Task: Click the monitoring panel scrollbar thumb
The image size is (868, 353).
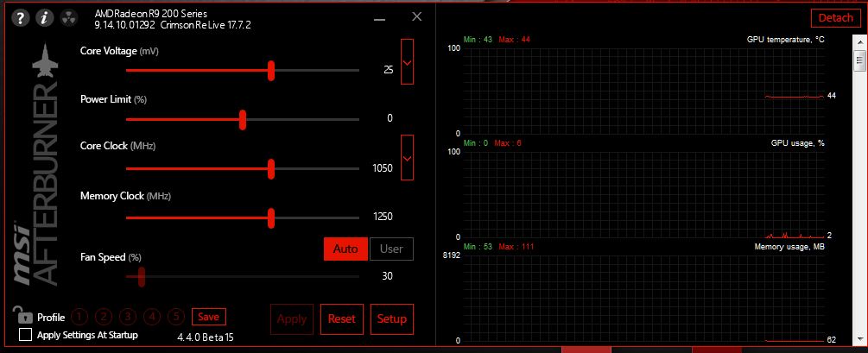Action: click(x=859, y=60)
